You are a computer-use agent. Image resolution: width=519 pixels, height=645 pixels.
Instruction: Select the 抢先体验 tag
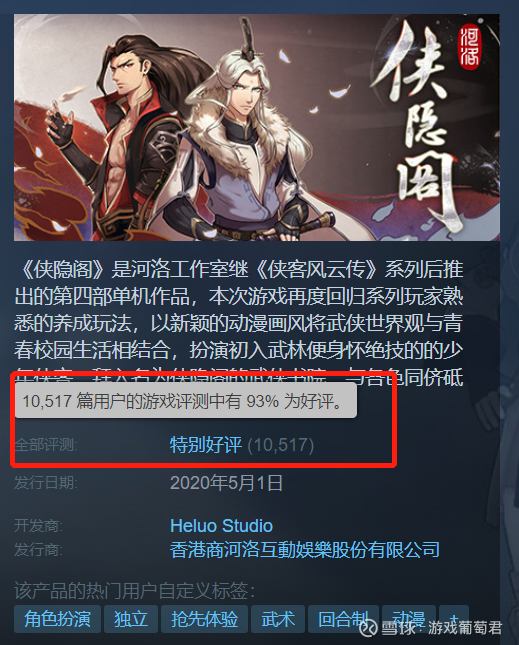tap(204, 619)
